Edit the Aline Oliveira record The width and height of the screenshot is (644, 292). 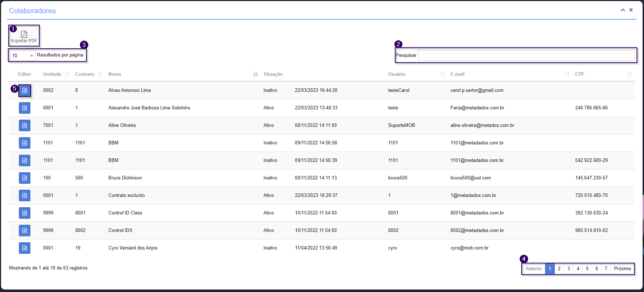click(x=25, y=125)
